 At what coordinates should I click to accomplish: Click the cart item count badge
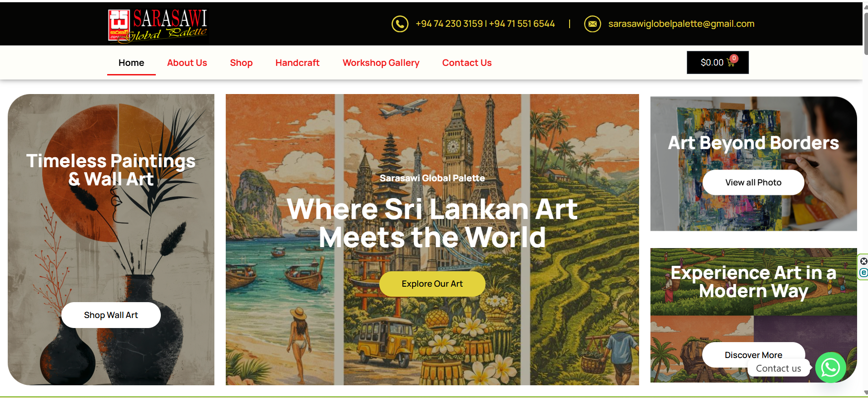click(x=734, y=58)
